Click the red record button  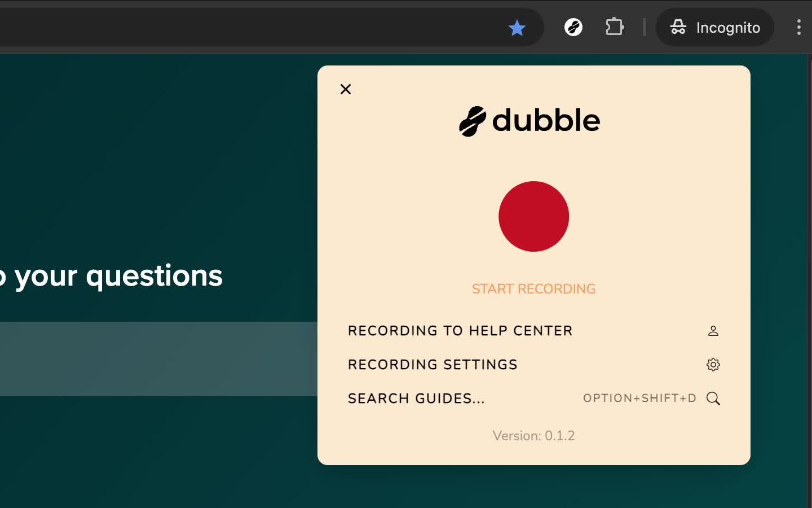(x=533, y=216)
